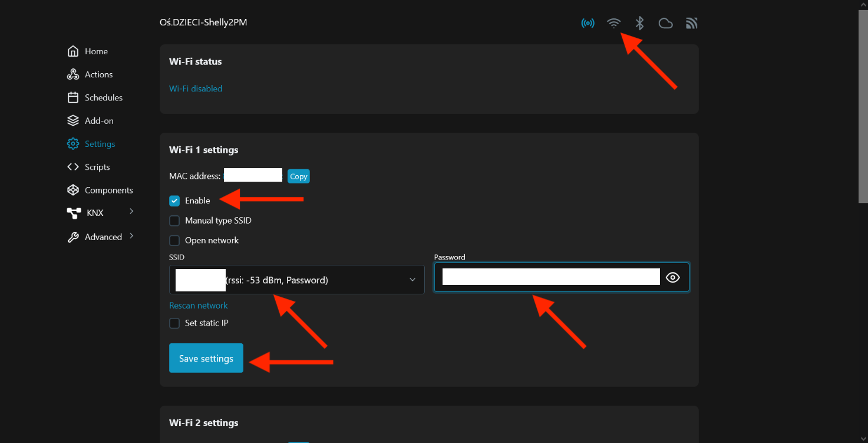This screenshot has height=443, width=868.
Task: Go to Actions in the sidebar
Action: coord(98,75)
